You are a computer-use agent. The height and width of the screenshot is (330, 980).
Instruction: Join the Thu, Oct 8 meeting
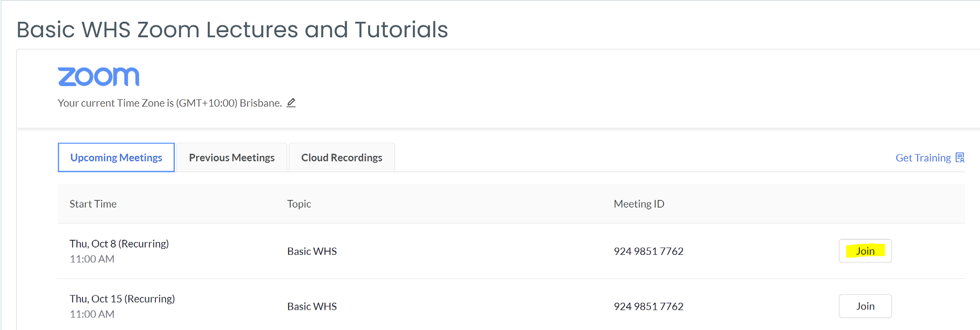point(865,251)
